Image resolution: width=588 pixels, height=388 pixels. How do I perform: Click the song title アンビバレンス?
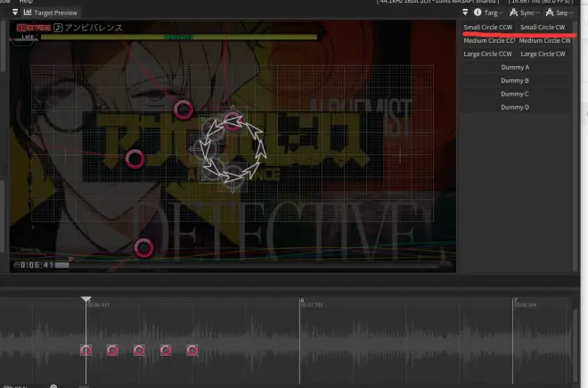[94, 28]
